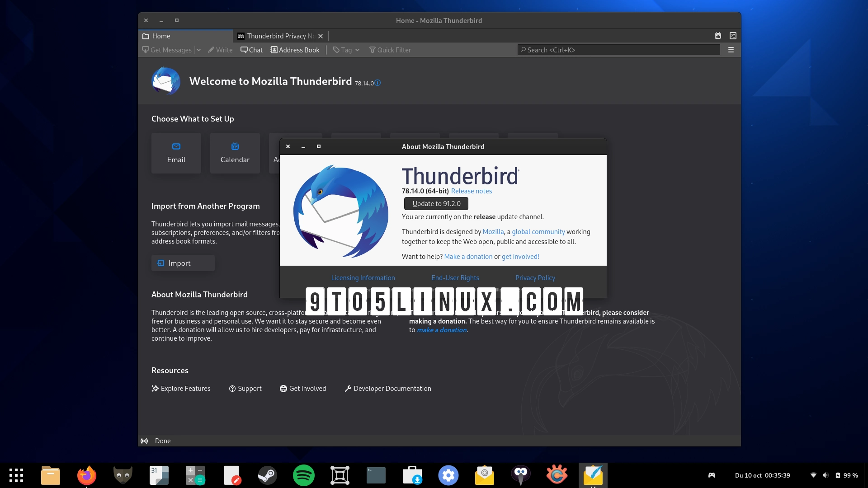The image size is (868, 488).
Task: Open the Tasks view icon
Action: point(733,36)
